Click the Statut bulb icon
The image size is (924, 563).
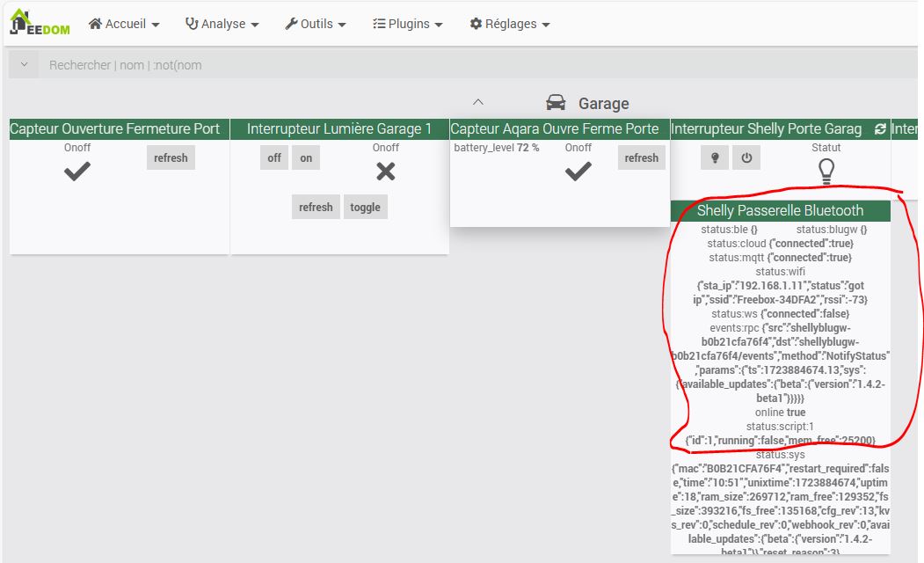coord(826,171)
